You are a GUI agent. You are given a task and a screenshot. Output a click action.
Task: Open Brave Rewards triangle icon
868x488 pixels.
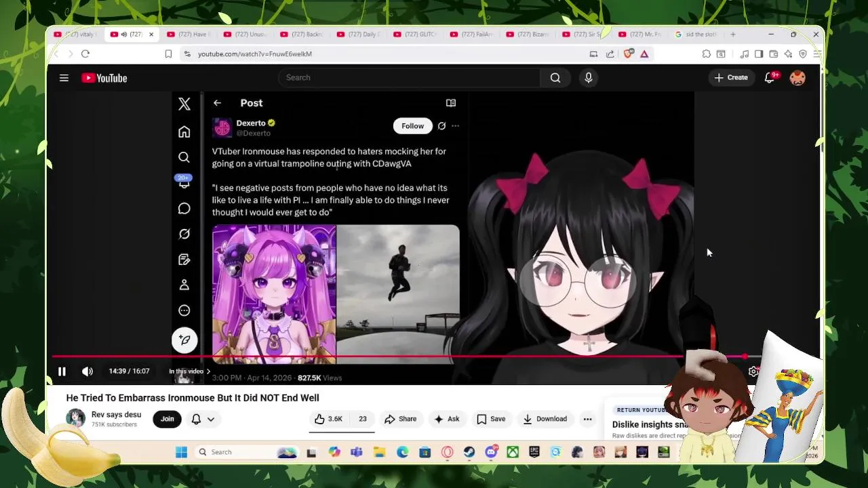(644, 54)
